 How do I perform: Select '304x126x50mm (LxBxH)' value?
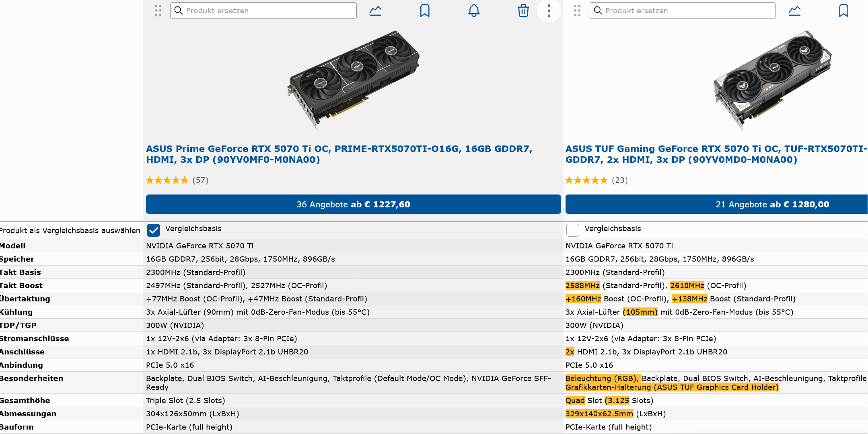[193, 414]
